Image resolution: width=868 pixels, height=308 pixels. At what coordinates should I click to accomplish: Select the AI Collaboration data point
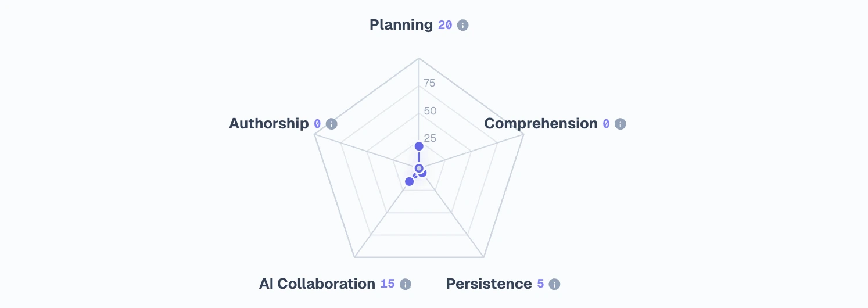(x=409, y=182)
